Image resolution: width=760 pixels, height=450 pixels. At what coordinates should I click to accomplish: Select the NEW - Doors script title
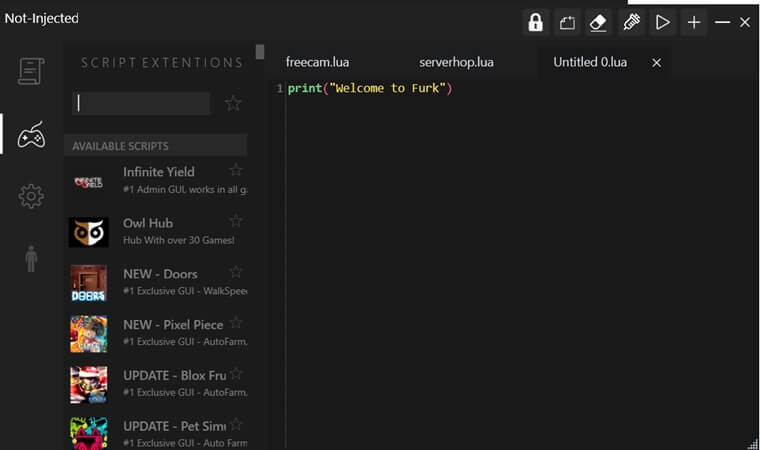click(160, 274)
